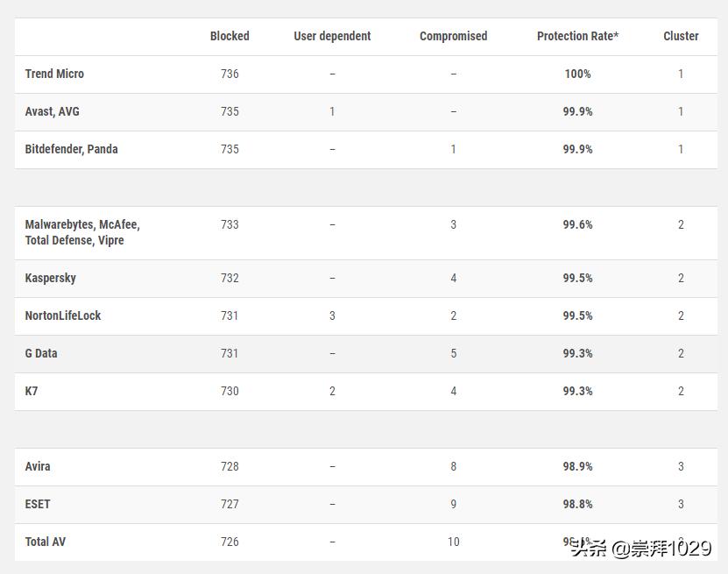Click the Malwarebytes, McAfee vendor cell
Viewport: 728px width, 574px height.
tap(82, 232)
